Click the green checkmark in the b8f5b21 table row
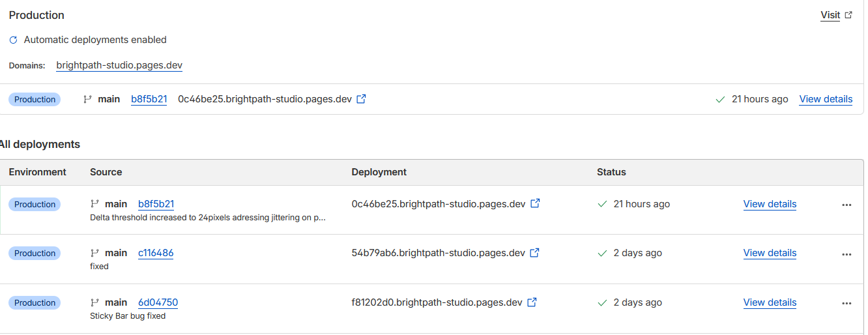This screenshot has height=335, width=868. tap(602, 204)
